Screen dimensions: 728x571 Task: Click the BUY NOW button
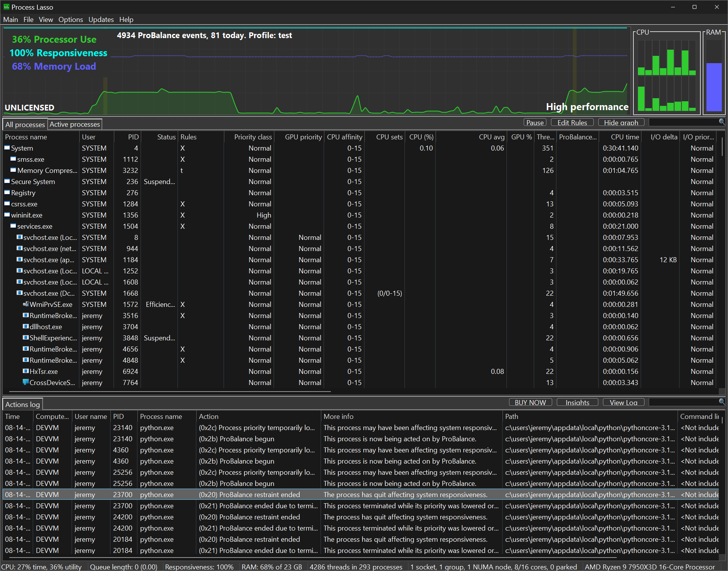click(x=530, y=402)
